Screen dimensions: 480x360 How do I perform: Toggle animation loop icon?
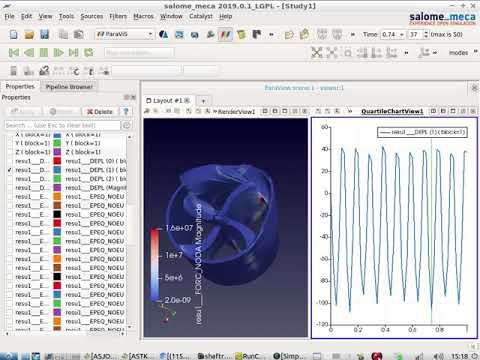(89, 52)
